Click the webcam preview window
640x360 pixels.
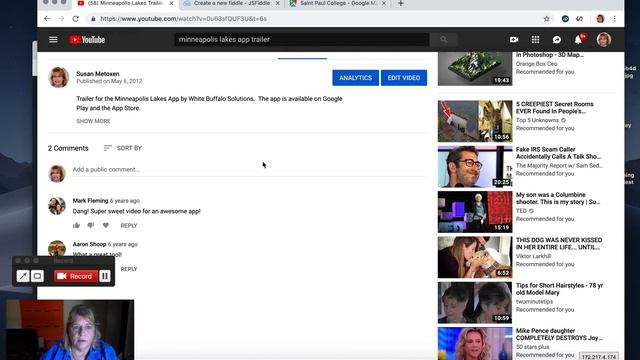(x=70, y=330)
